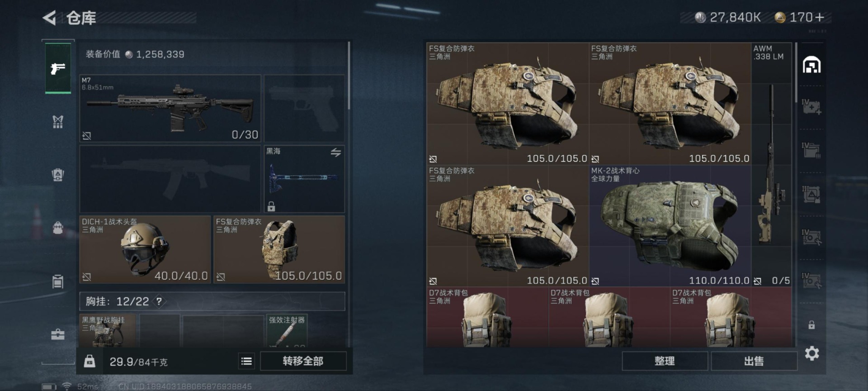Click the 整理 sort button
This screenshot has height=391, width=868.
tap(665, 361)
